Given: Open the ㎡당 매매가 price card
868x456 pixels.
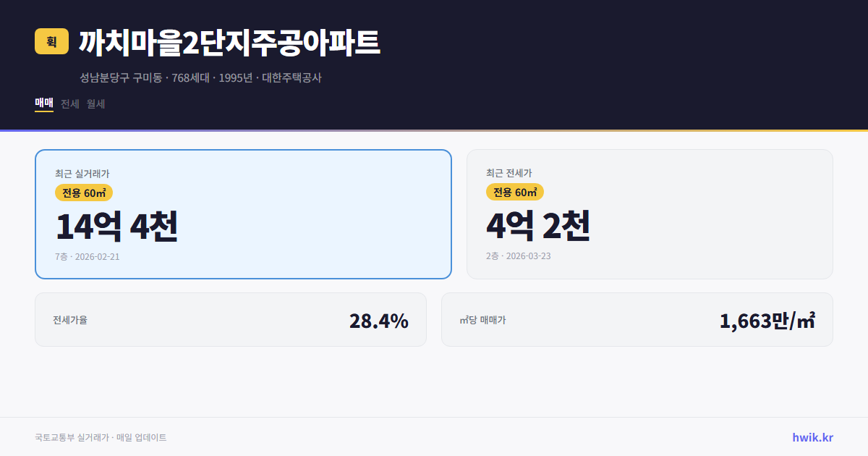Looking at the screenshot, I should coord(637,319).
